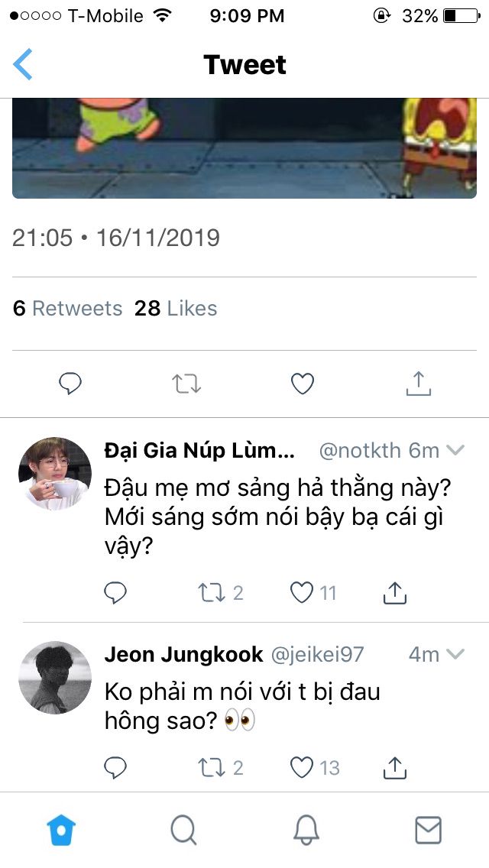View the 6 Retweets list
This screenshot has height=868, width=489.
(x=67, y=309)
